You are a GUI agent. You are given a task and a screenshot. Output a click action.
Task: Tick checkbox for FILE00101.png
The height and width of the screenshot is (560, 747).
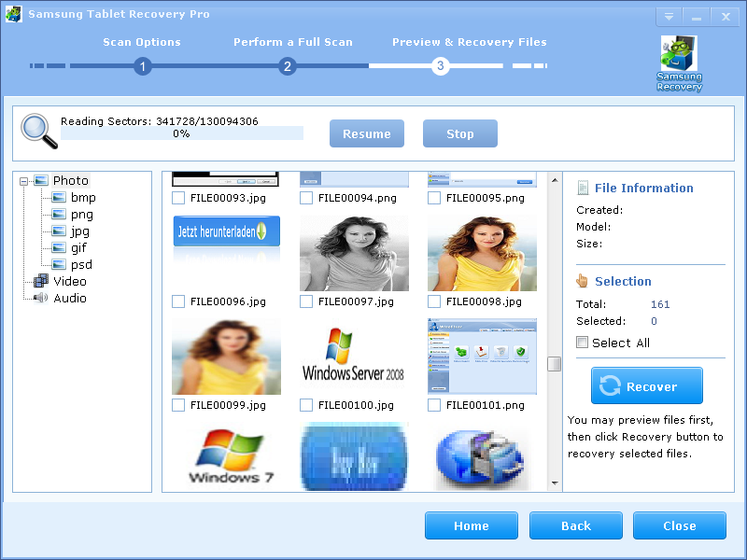click(x=434, y=405)
